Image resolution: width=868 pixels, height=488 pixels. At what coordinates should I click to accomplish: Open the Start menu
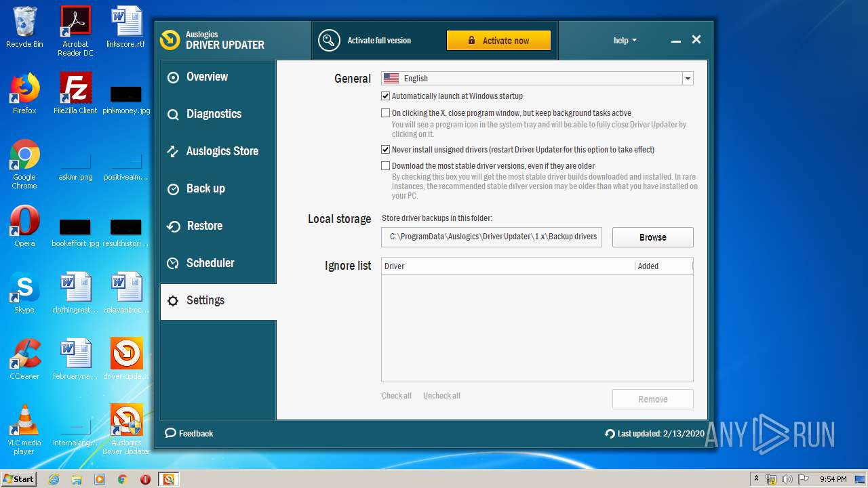click(x=19, y=479)
